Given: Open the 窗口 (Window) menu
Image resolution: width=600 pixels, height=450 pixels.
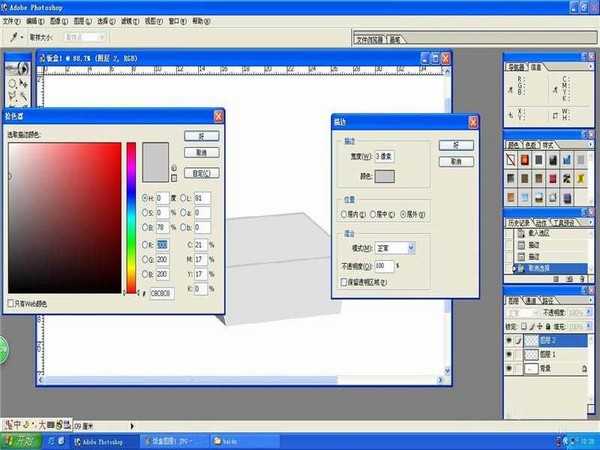Looking at the screenshot, I should [x=177, y=21].
